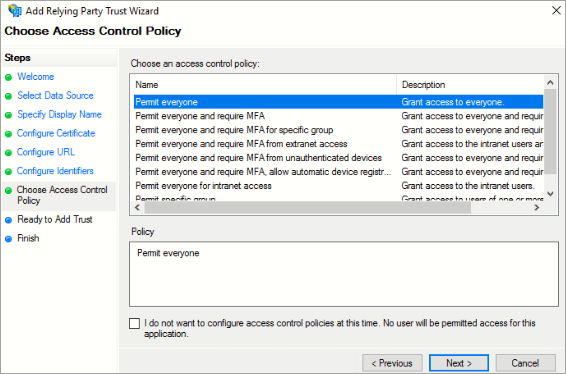Click the horizontal scrollbar thumb in policy list
Screen dimensions: 566x374
point(308,208)
